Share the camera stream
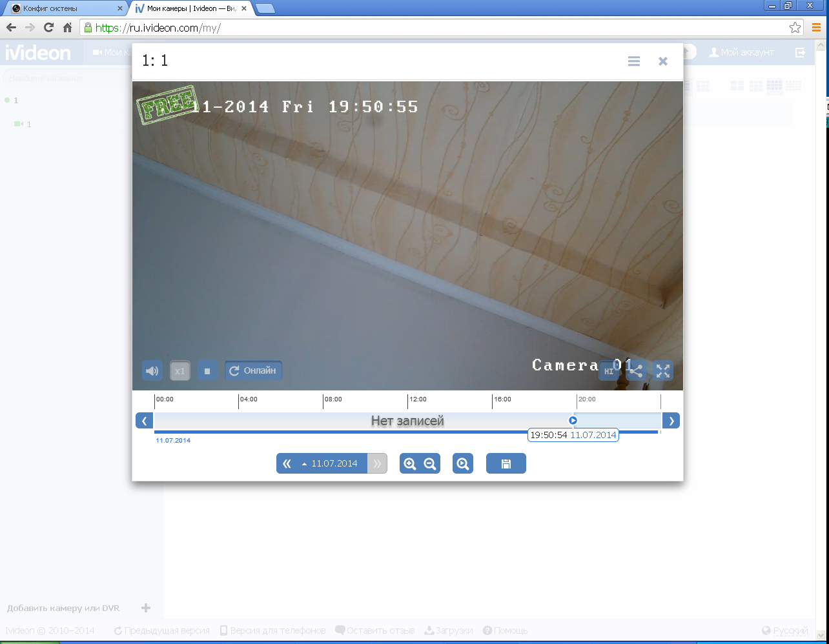 pyautogui.click(x=636, y=370)
